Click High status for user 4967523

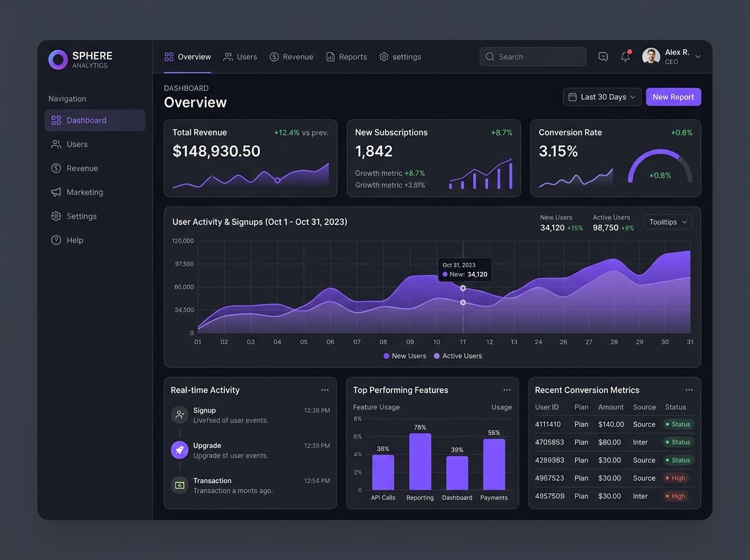(x=675, y=478)
